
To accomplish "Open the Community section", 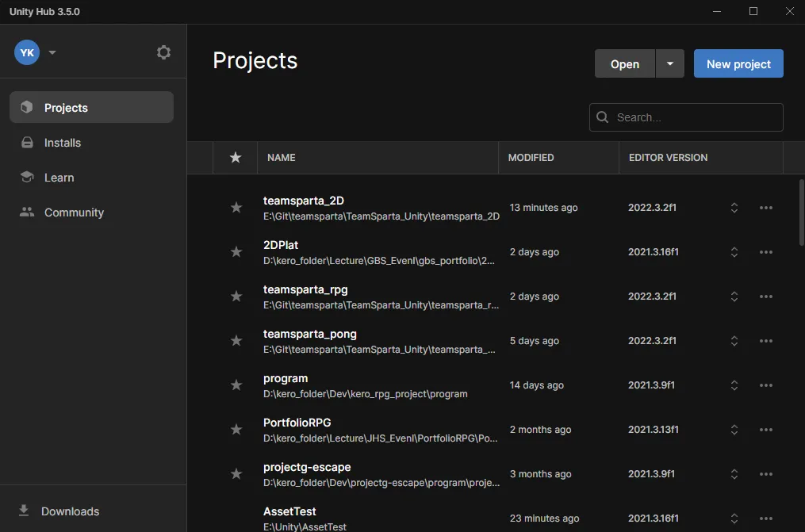I will pyautogui.click(x=91, y=212).
